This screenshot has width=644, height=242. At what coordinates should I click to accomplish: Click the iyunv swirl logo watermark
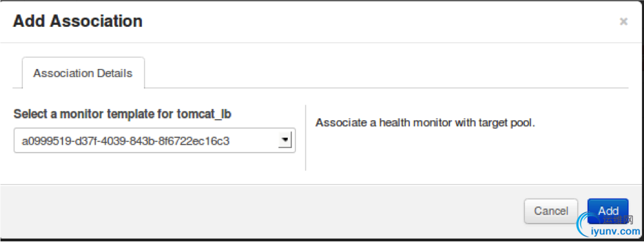584,225
